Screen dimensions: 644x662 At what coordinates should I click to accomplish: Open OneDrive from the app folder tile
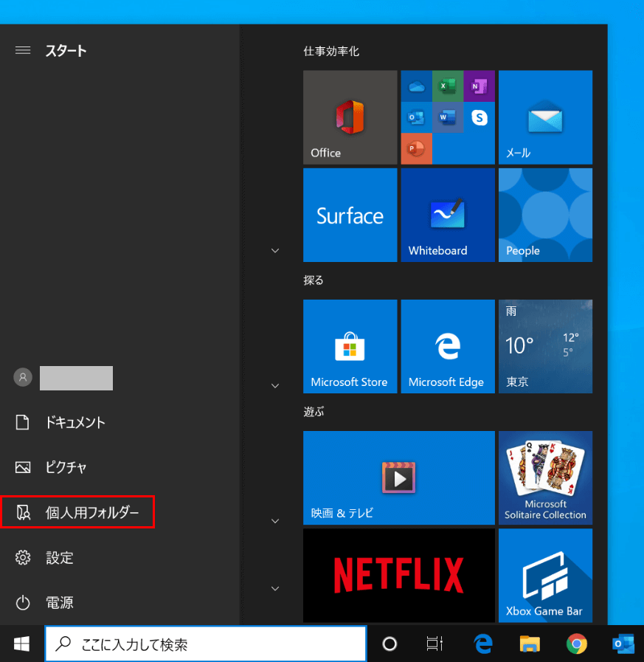(x=417, y=86)
